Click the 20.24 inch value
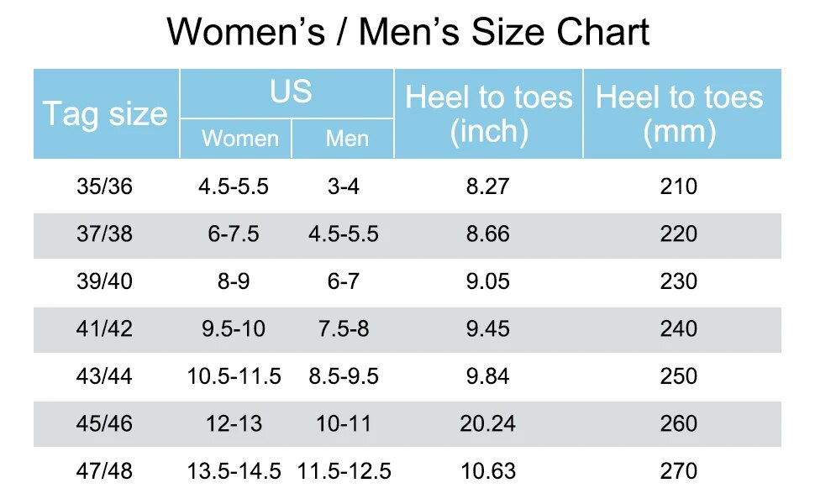Screen dimensions: 815x504 click(487, 423)
